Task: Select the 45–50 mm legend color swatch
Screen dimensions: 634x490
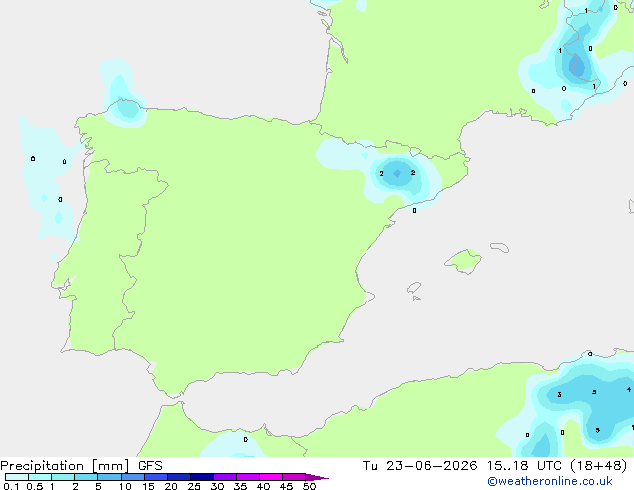Action: pyautogui.click(x=294, y=477)
